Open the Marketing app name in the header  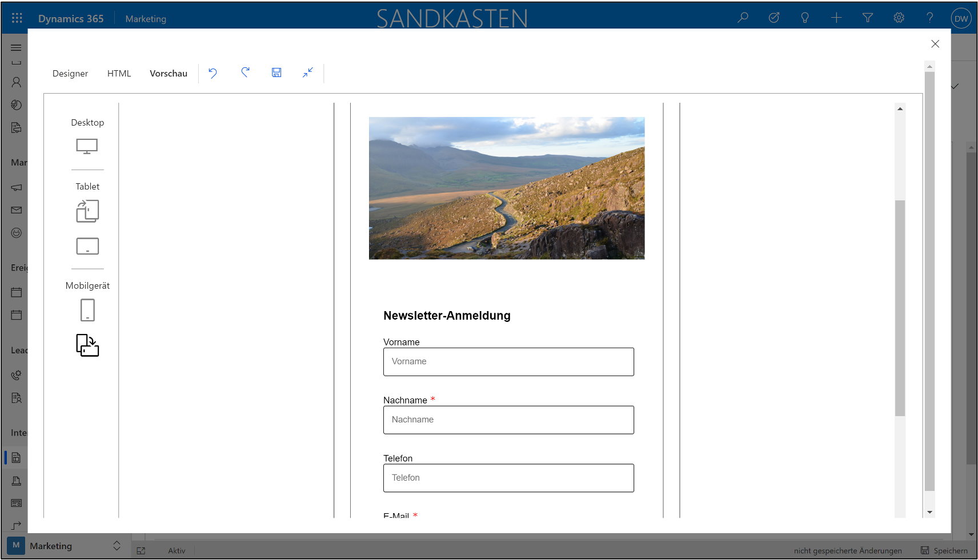tap(146, 19)
